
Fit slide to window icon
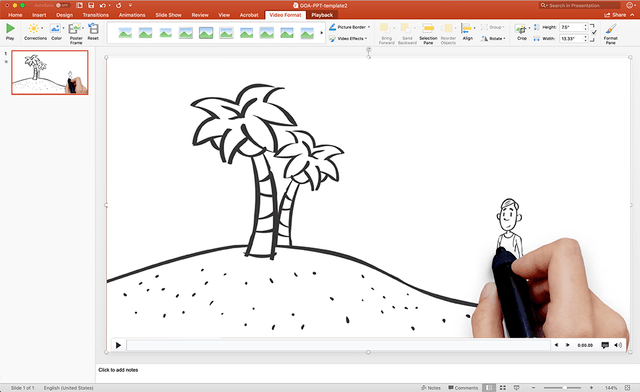pos(627,388)
